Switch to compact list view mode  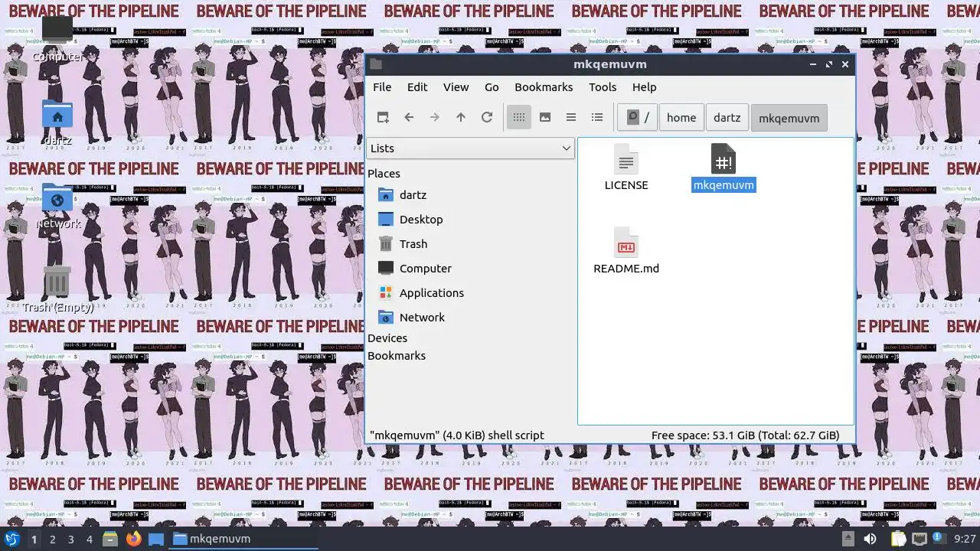coord(571,117)
